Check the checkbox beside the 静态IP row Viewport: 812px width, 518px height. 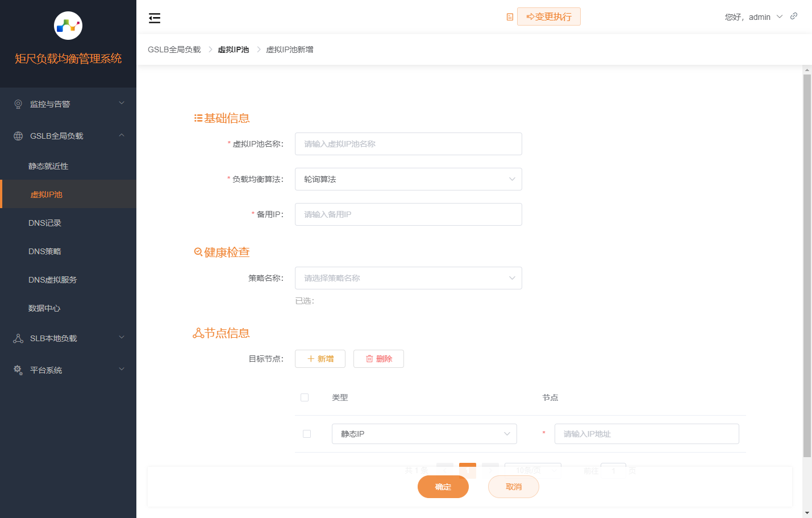307,433
